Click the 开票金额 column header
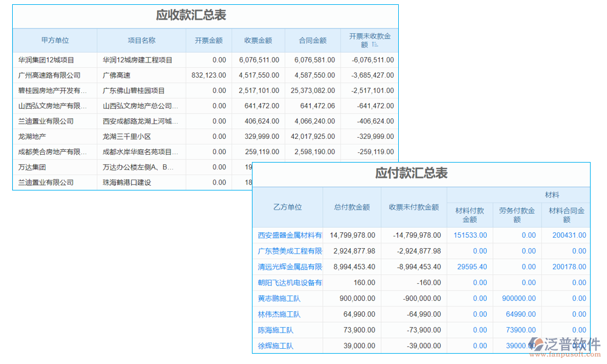607x364 pixels. pos(208,40)
